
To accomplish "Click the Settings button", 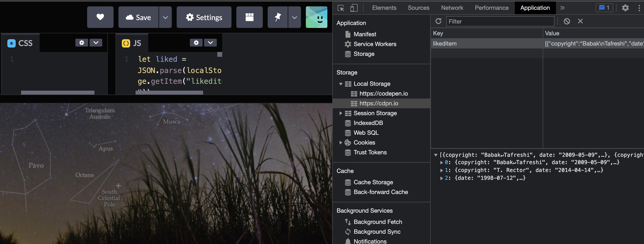I will click(204, 17).
